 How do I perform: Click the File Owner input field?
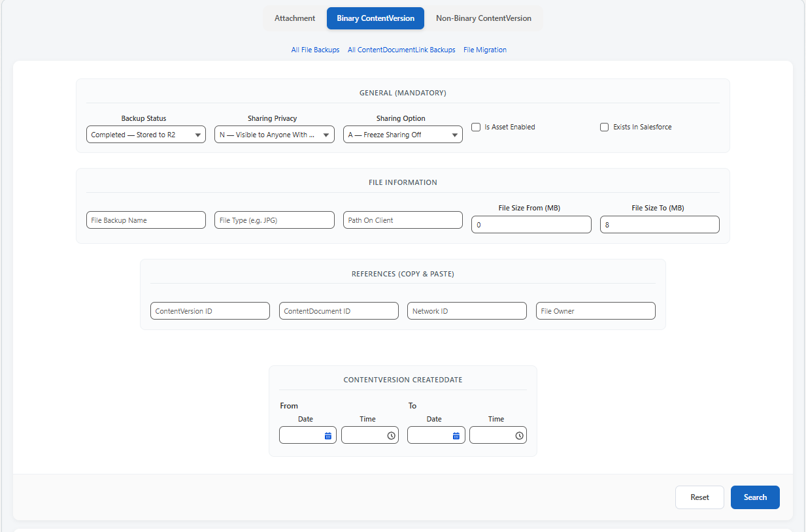pyautogui.click(x=596, y=311)
